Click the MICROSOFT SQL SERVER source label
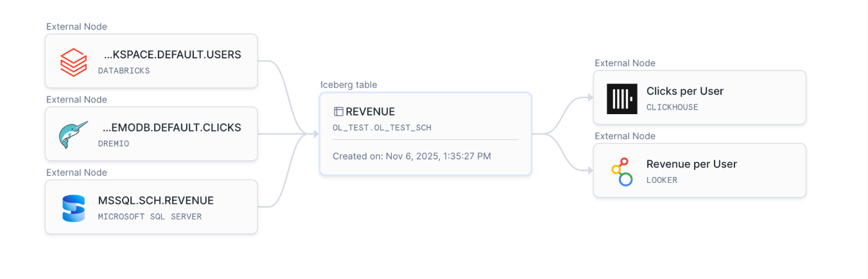This screenshot has width=868, height=279. [x=150, y=217]
